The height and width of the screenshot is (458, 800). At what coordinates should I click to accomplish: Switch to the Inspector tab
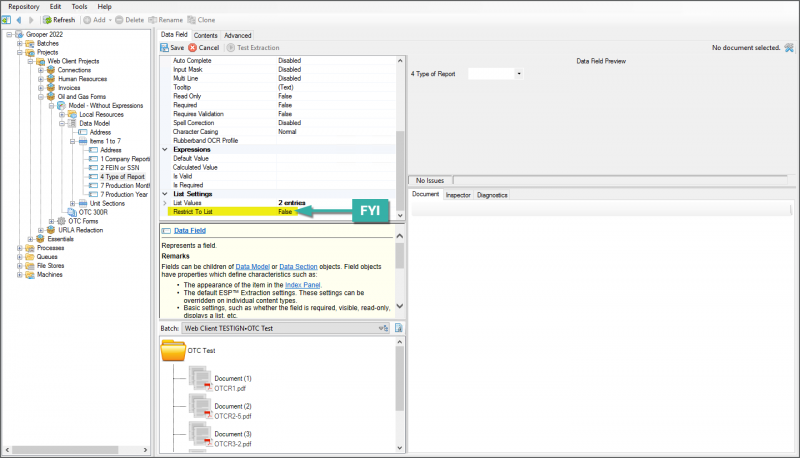click(458, 195)
